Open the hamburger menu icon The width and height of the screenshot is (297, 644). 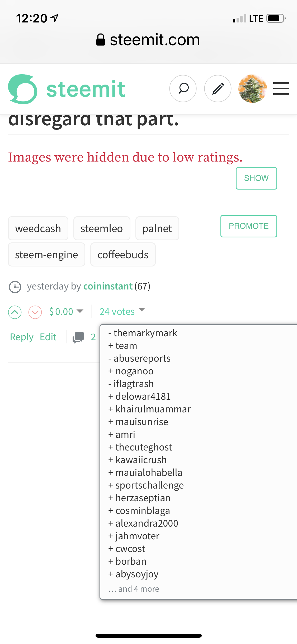[x=281, y=89]
